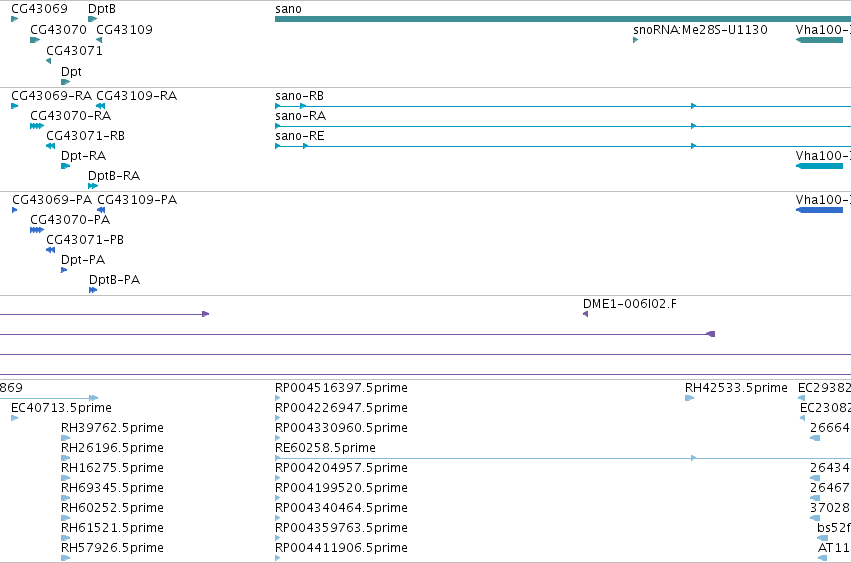Select the RP004204957.5prime EST
Image resolution: width=851 pixels, height=563 pixels.
278,478
